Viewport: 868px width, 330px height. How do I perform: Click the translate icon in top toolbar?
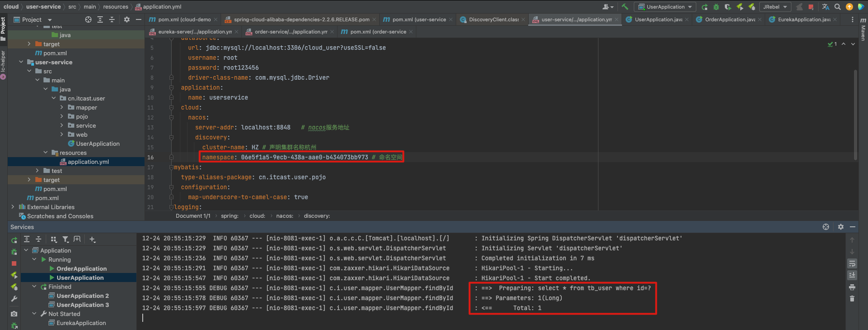pyautogui.click(x=826, y=7)
